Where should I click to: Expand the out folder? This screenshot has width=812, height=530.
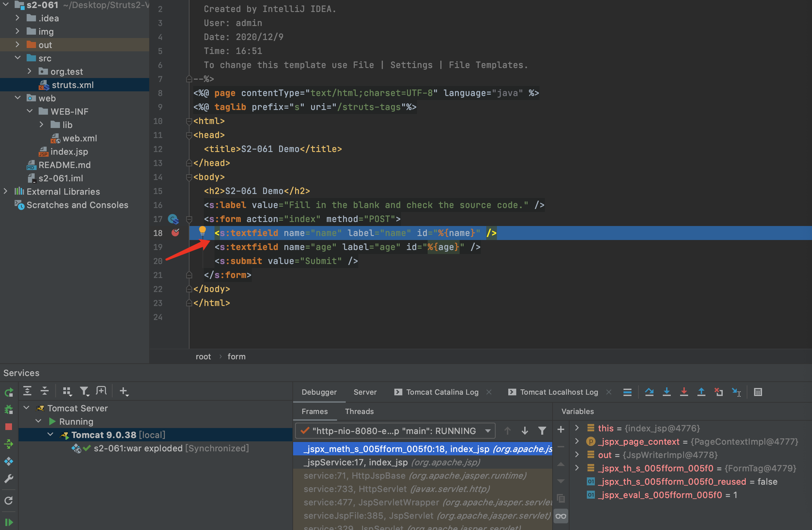[x=17, y=44]
